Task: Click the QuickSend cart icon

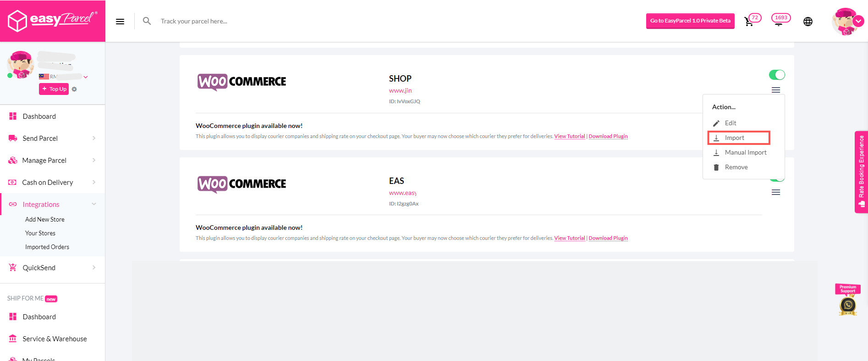Action: [x=13, y=267]
